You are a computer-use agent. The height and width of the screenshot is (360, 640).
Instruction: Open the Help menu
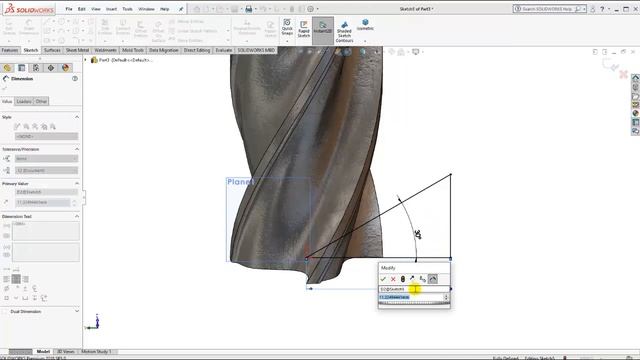[164, 9]
